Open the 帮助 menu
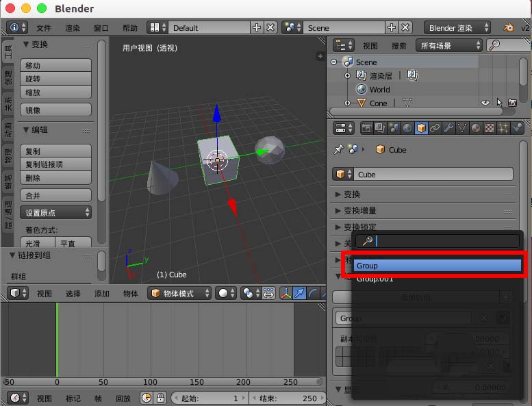This screenshot has height=406, width=532. pos(130,28)
